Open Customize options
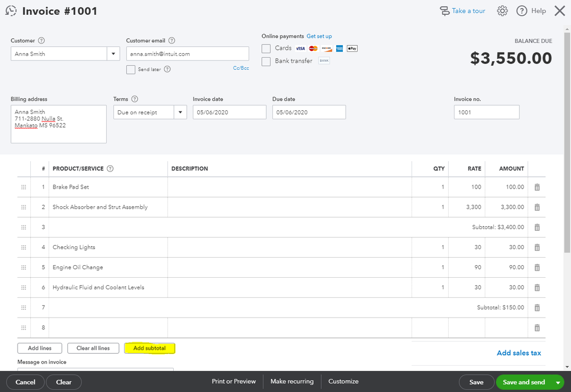The height and width of the screenshot is (392, 571). 344,382
